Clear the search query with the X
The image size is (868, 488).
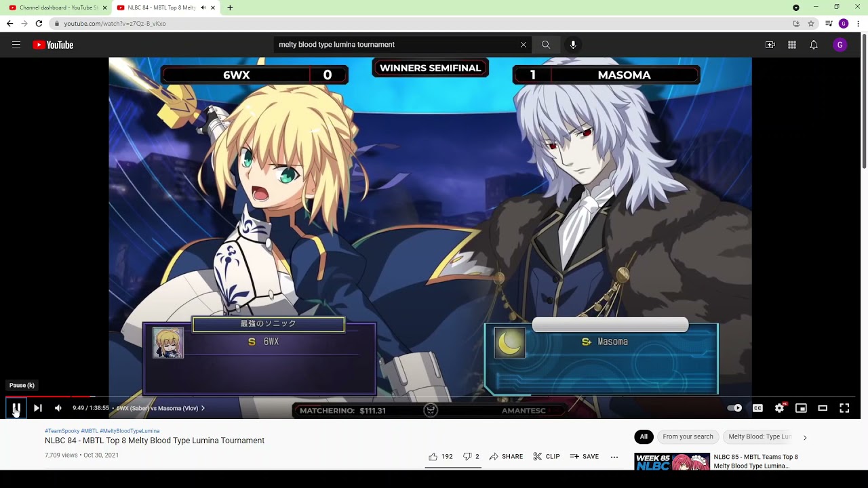click(524, 45)
